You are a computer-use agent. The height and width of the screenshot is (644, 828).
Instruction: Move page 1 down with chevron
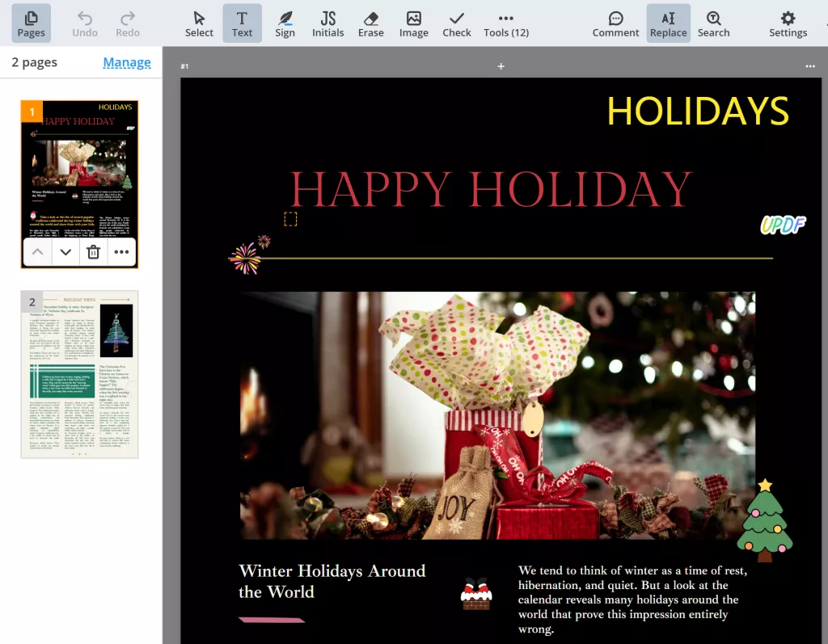pos(65,252)
